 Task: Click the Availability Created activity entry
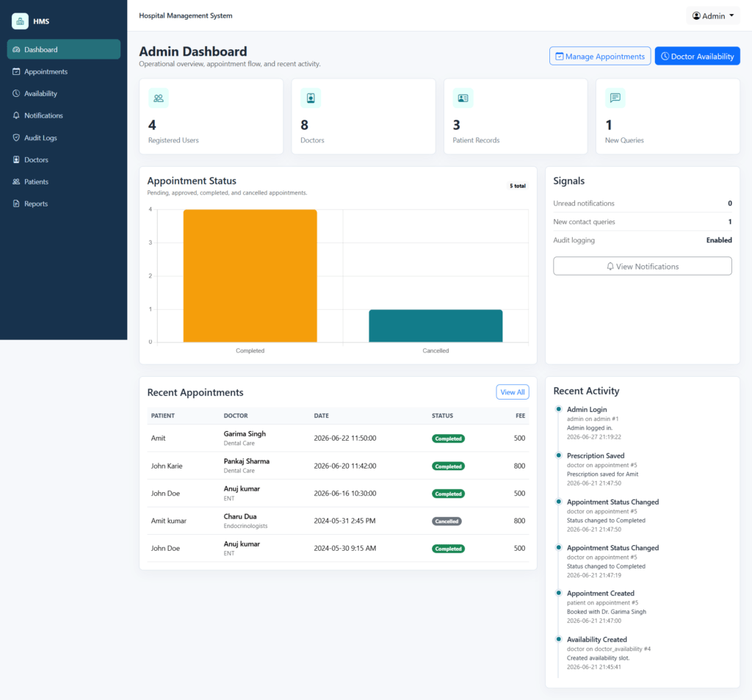coord(609,653)
